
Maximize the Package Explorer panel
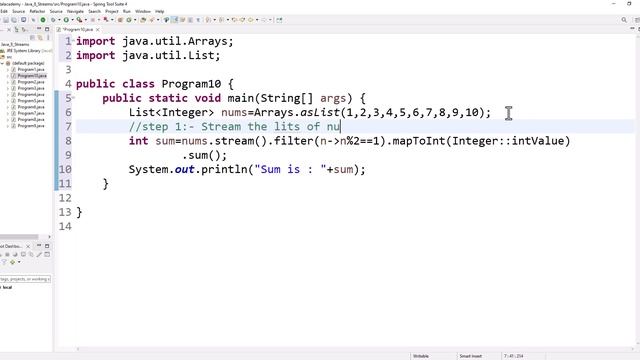(47, 29)
